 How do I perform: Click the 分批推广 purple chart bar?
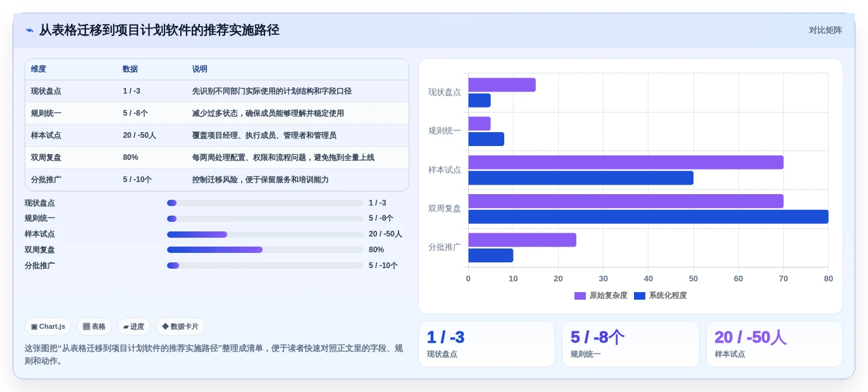[523, 240]
